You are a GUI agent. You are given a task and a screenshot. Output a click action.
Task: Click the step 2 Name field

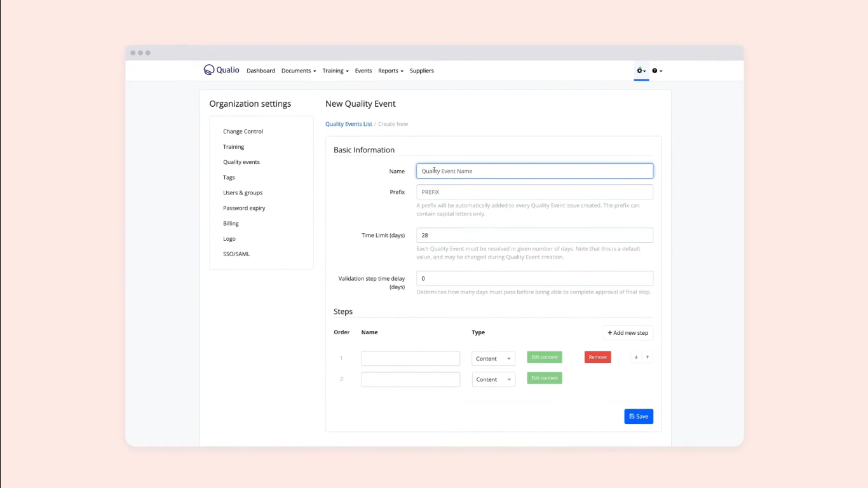(x=410, y=379)
